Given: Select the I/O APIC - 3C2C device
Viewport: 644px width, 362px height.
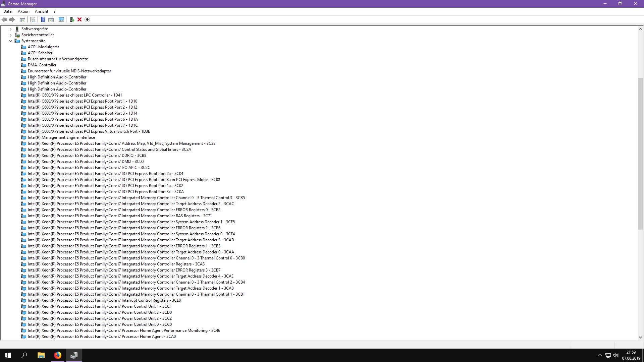Looking at the screenshot, I should point(89,168).
